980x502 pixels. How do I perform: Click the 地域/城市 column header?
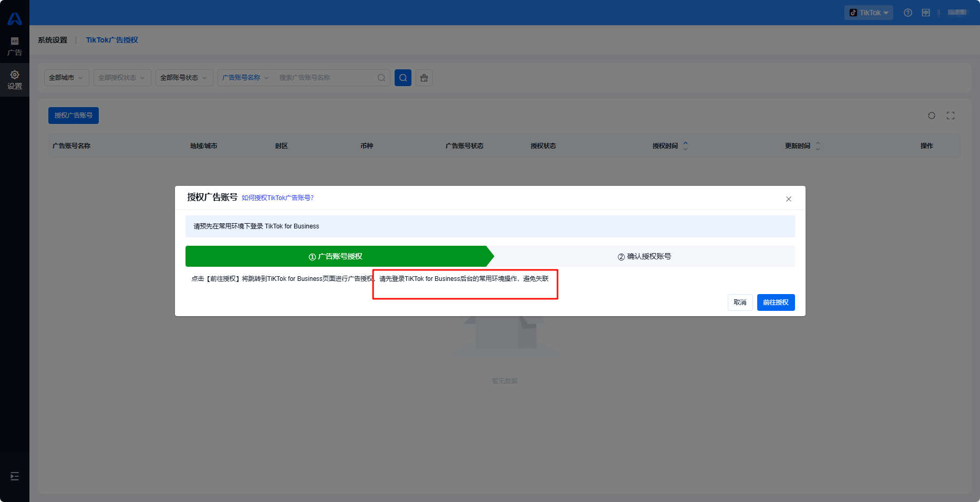pos(204,146)
